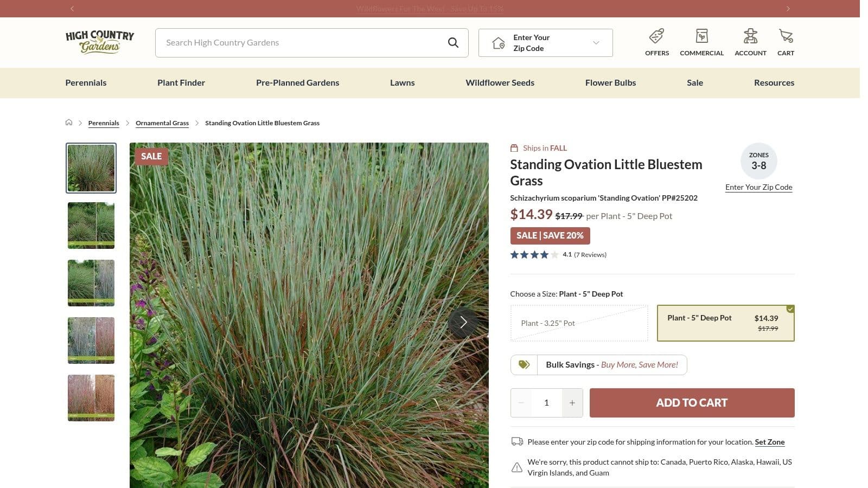The height and width of the screenshot is (488, 868).
Task: Click Enter Your Zip Code link under zones
Action: pos(758,187)
